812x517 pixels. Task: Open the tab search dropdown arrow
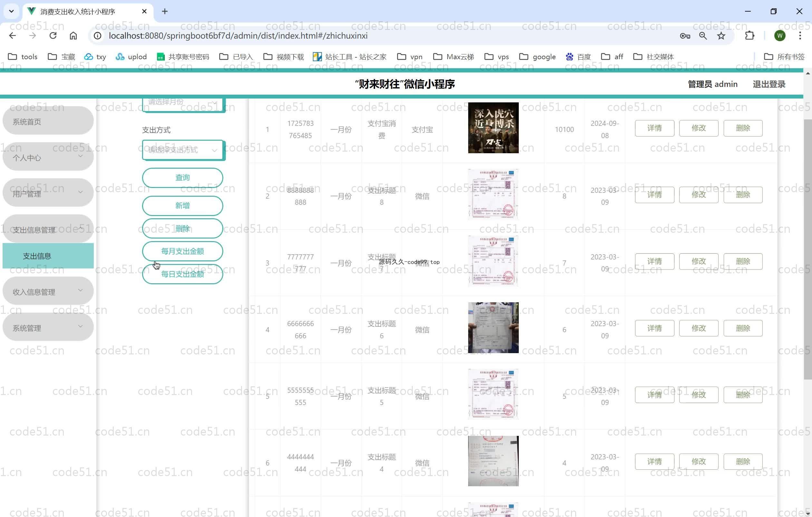(x=12, y=12)
